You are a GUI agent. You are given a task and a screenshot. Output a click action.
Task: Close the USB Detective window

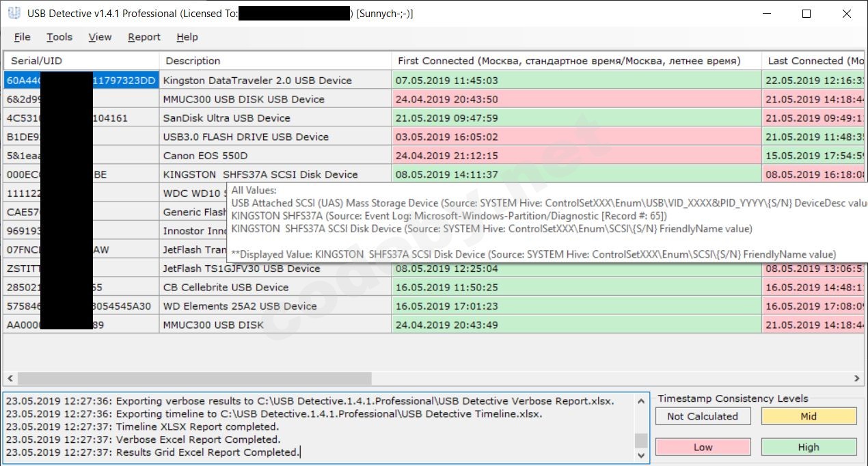click(847, 14)
